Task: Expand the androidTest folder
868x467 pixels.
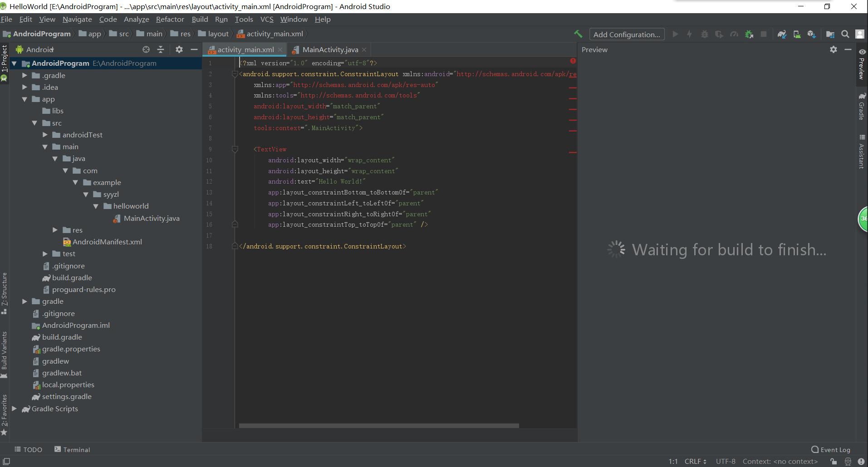Action: [45, 135]
